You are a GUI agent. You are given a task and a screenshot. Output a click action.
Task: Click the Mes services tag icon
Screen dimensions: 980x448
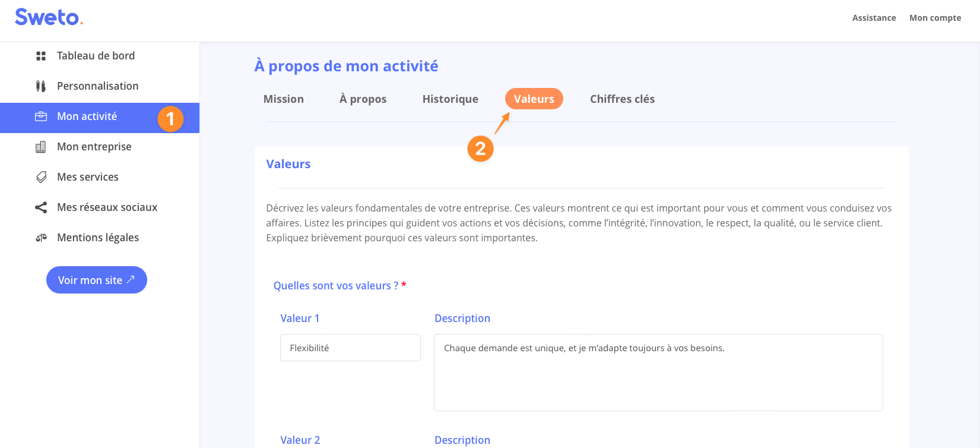[41, 177]
